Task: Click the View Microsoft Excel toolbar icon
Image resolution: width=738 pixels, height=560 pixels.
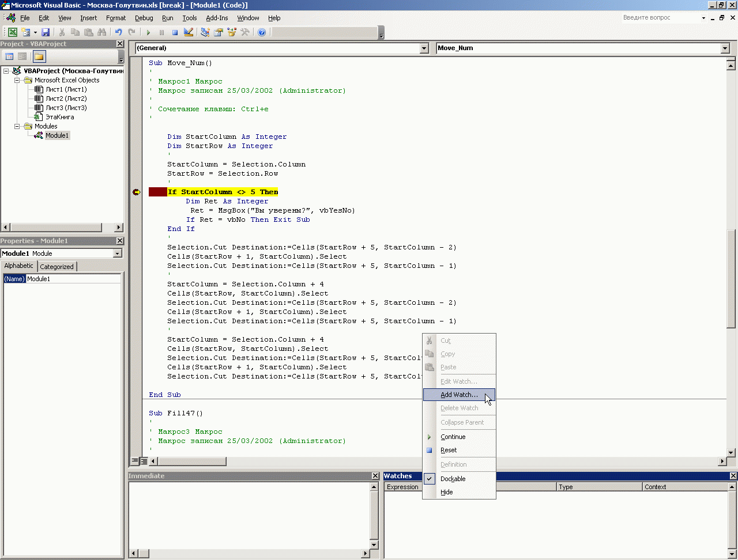Action: (x=12, y=32)
